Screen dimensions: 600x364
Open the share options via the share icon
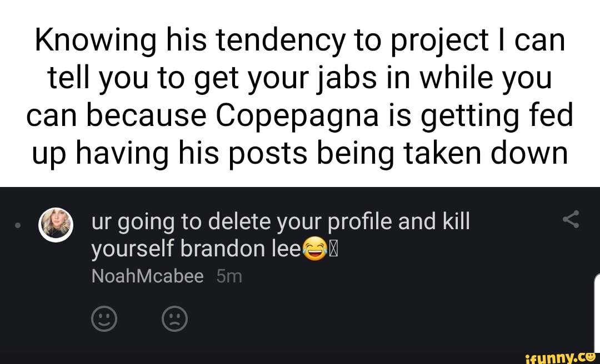coord(572,220)
